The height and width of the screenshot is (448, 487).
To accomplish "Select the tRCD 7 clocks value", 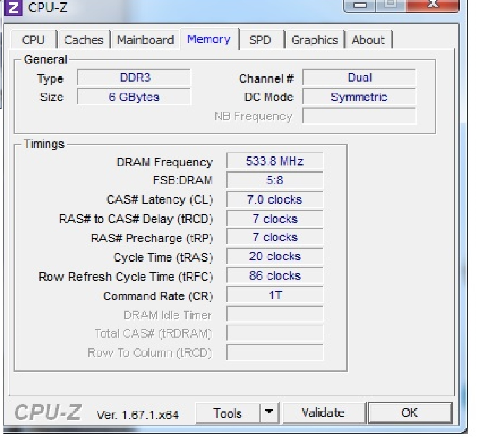I will tap(275, 218).
